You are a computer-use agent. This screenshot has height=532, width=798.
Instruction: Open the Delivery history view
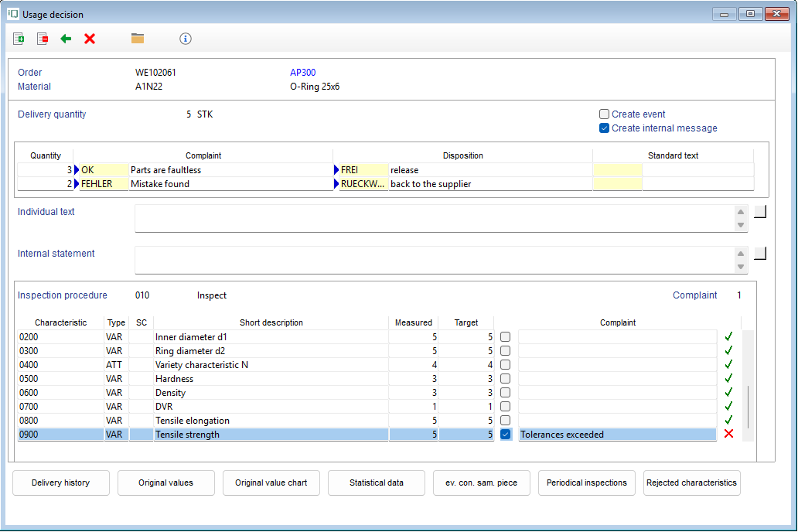(x=60, y=483)
